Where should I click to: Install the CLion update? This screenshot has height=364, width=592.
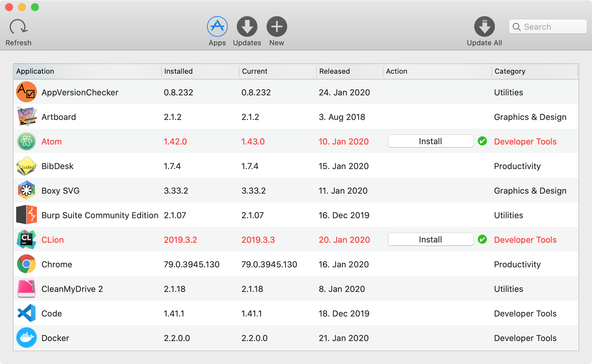[x=431, y=240]
